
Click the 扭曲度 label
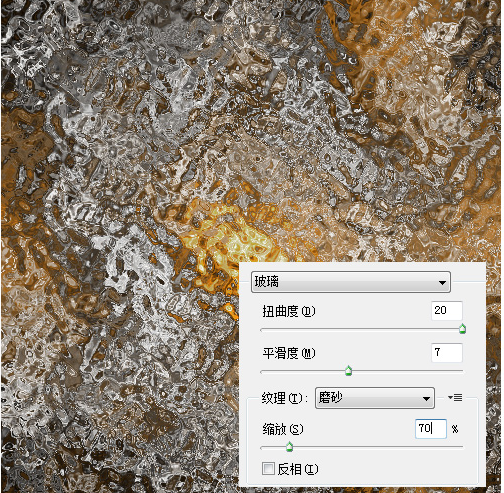tap(289, 311)
